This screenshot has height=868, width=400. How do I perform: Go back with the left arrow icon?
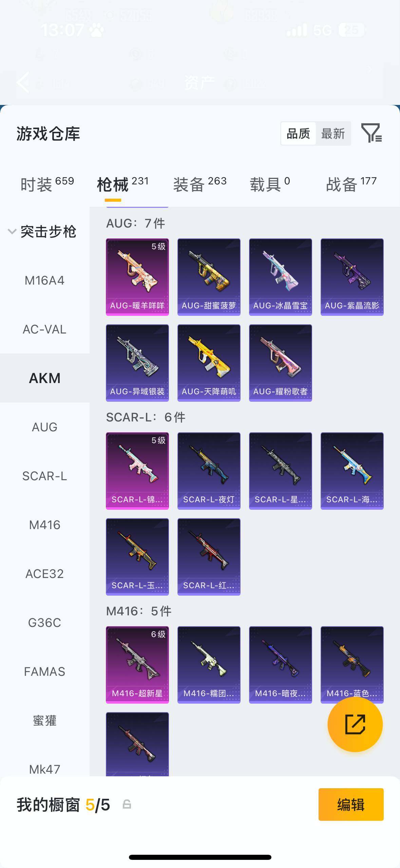[23, 82]
